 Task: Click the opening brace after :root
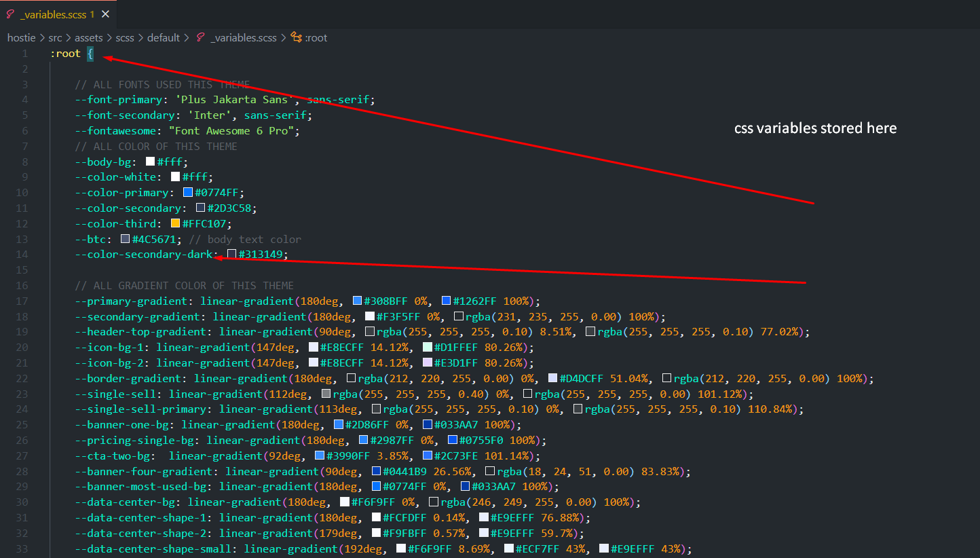[90, 54]
